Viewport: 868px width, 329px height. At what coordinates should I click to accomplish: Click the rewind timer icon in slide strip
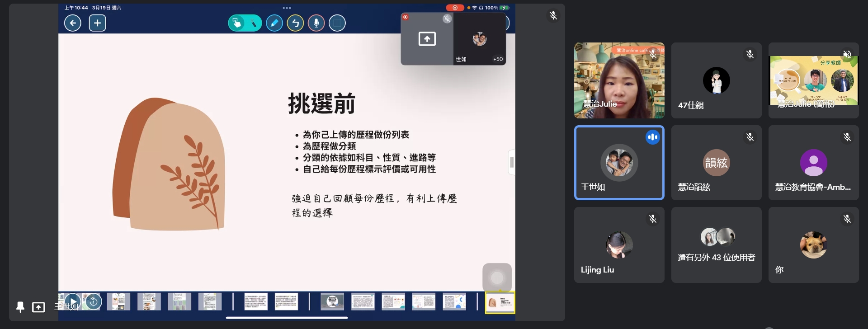point(94,301)
